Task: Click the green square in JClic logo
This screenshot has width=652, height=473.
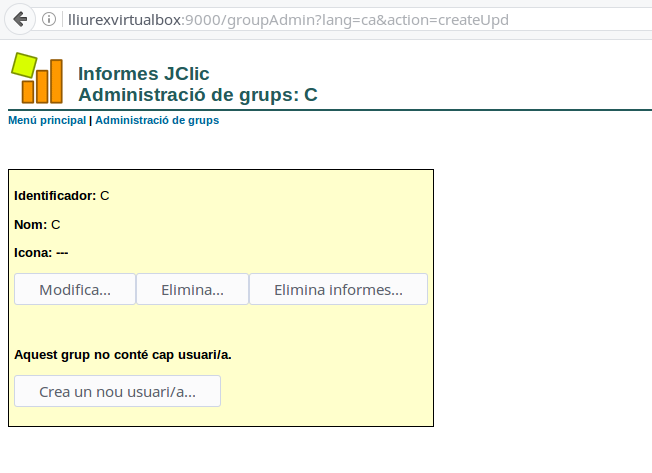Action: point(23,65)
